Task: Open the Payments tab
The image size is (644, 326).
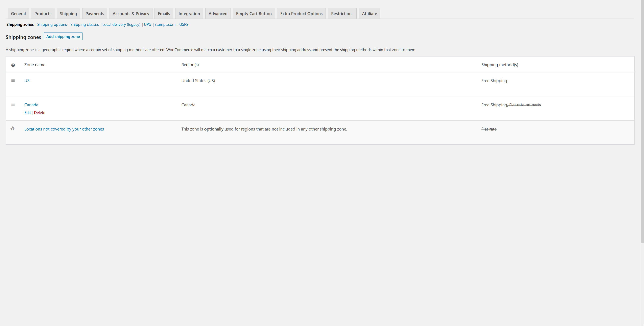Action: [x=95, y=14]
